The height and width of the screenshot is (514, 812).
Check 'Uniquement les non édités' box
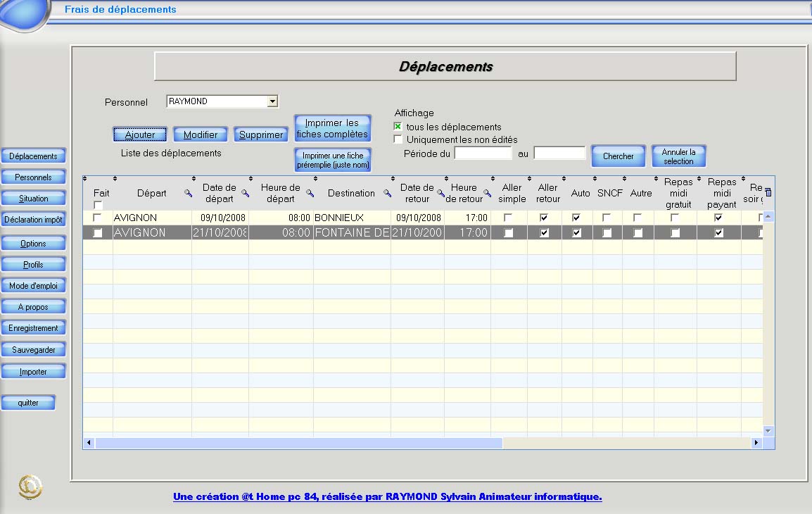(398, 139)
